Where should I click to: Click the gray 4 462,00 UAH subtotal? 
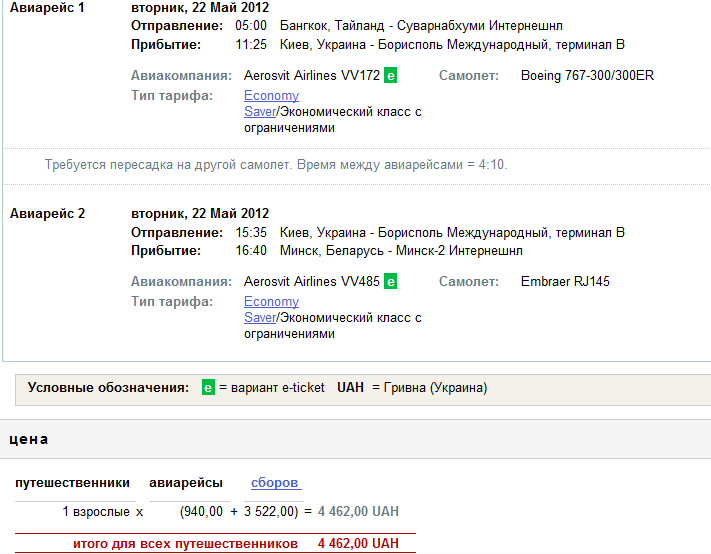(358, 511)
